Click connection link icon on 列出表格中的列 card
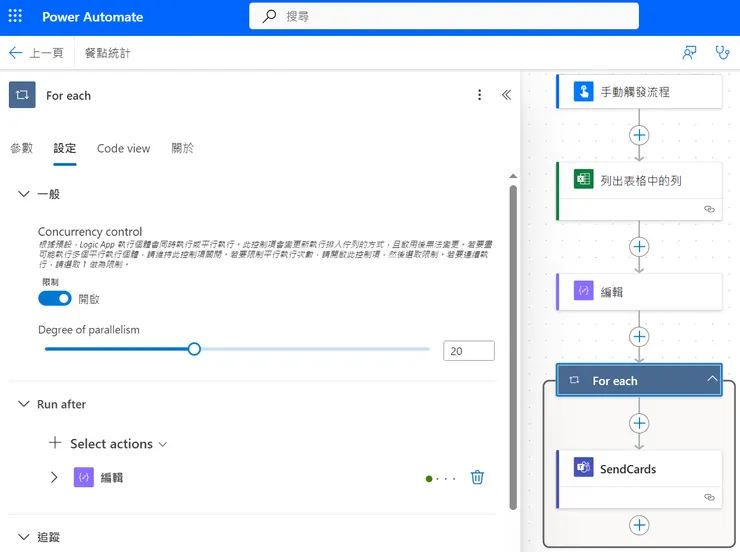Screen dimensions: 740x552 [x=709, y=209]
